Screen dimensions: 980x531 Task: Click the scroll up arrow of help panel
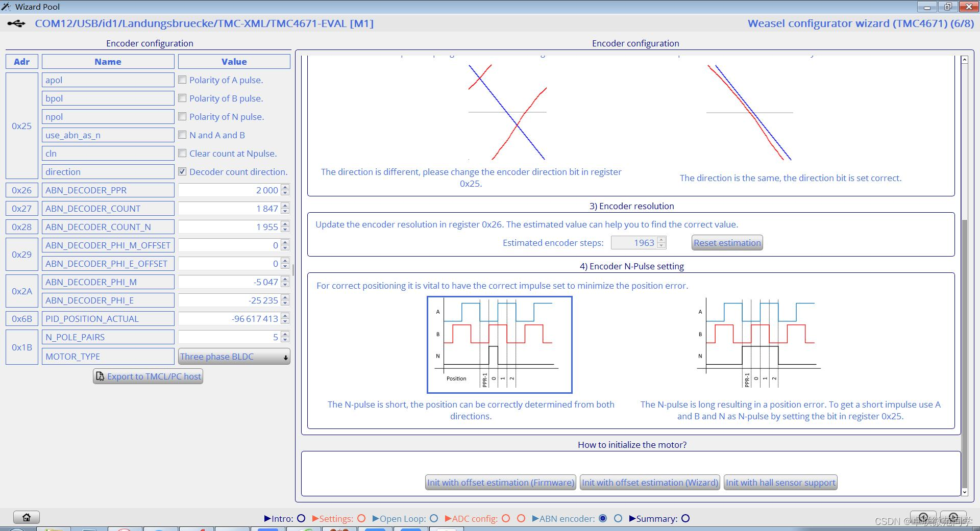(x=964, y=60)
